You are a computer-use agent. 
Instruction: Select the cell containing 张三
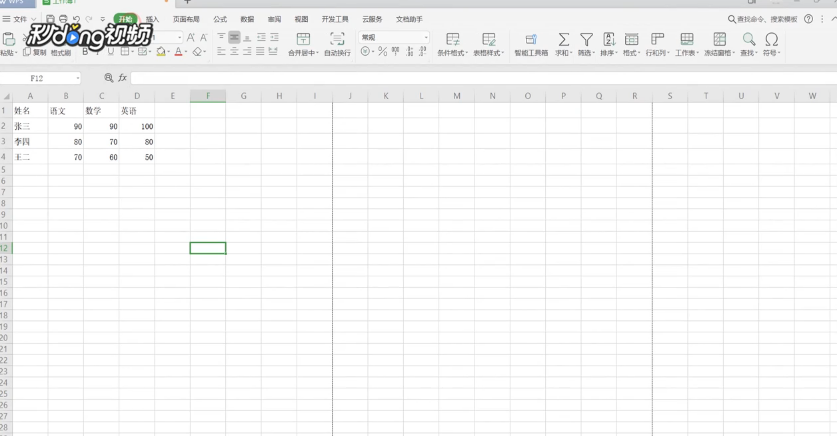[x=30, y=126]
